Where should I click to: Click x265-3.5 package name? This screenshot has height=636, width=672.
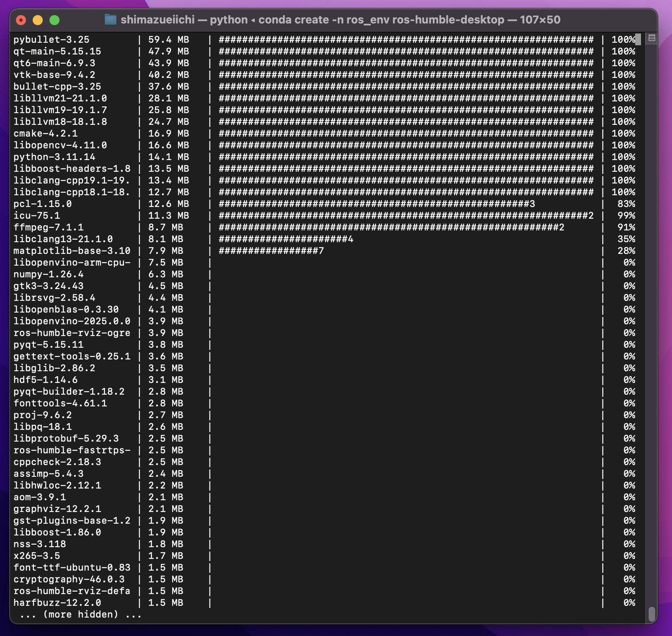click(36, 556)
